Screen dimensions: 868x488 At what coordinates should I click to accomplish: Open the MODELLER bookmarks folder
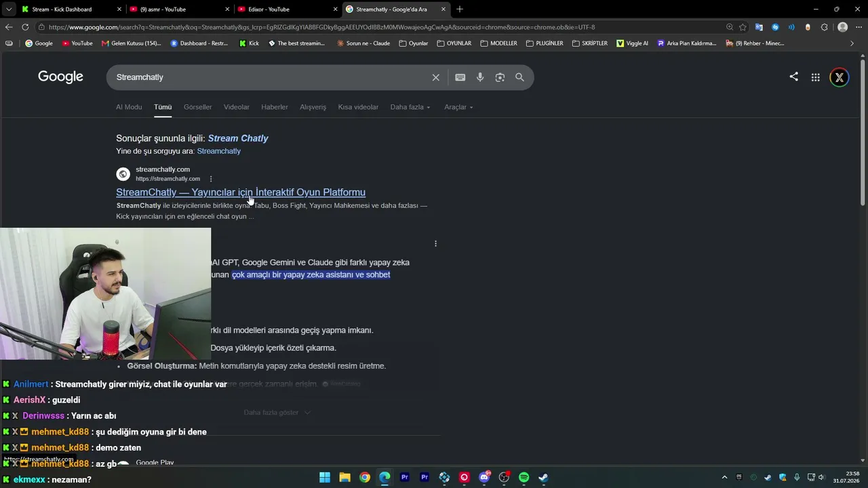point(498,43)
